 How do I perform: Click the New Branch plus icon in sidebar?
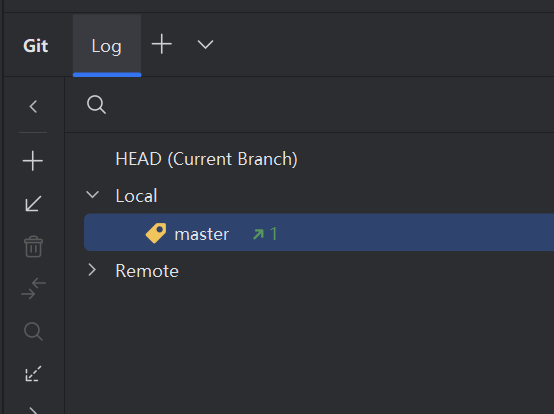click(x=33, y=161)
